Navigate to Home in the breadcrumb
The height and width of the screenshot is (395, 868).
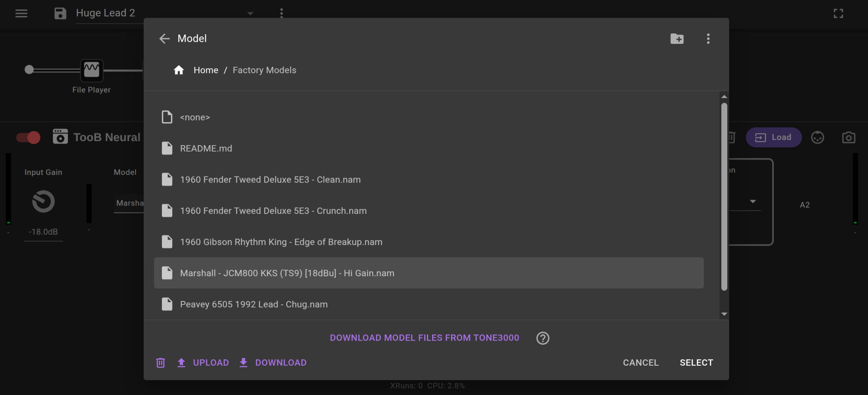tap(206, 70)
